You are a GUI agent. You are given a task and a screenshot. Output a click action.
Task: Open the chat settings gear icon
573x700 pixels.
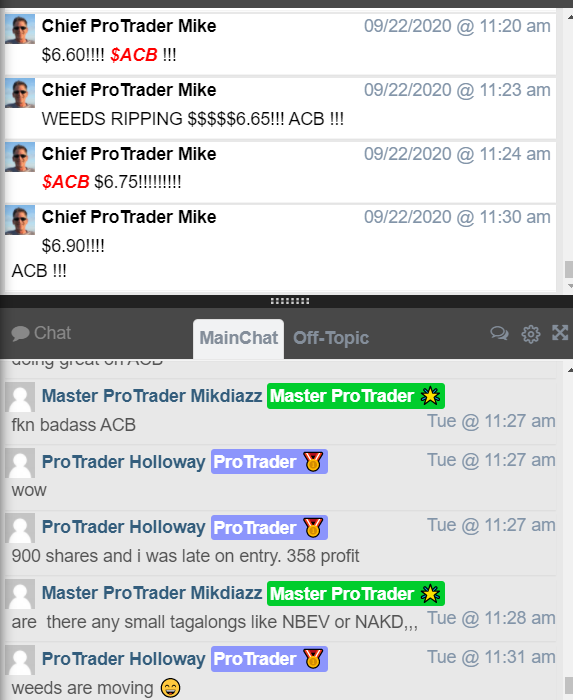531,333
